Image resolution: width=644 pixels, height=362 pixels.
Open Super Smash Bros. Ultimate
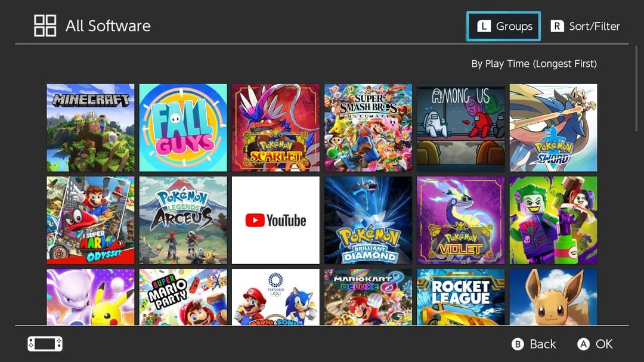click(x=368, y=128)
